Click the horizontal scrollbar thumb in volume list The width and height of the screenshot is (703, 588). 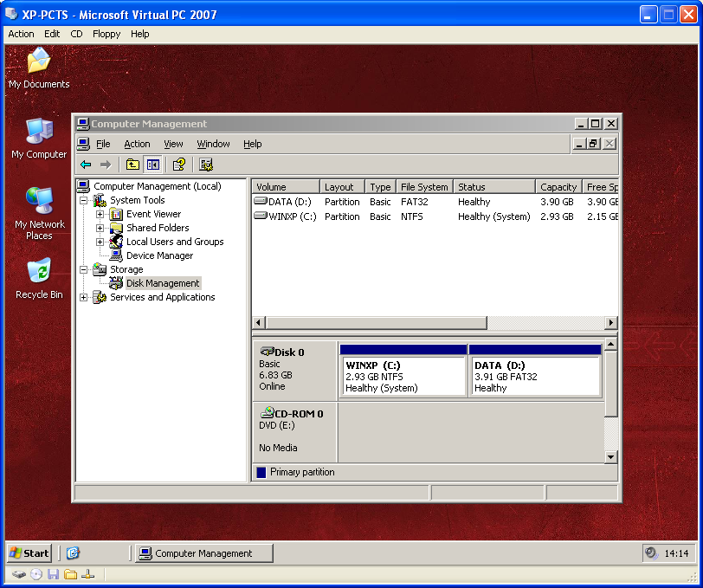coord(376,322)
